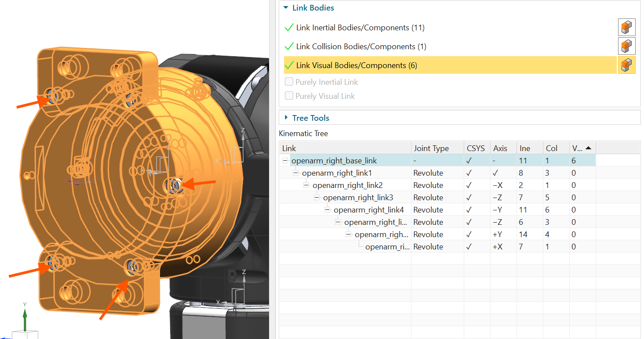Click Ine value 2 in openarm_right_link2 row
This screenshot has height=339, width=644.
click(x=521, y=185)
